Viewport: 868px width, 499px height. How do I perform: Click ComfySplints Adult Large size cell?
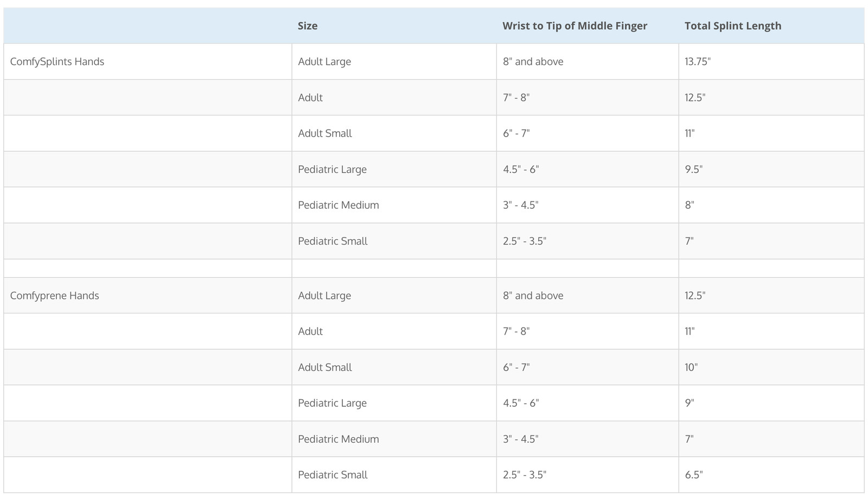pyautogui.click(x=394, y=61)
